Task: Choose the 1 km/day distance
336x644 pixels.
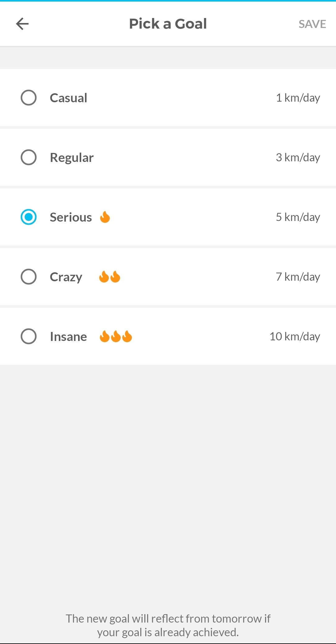Action: click(x=298, y=98)
